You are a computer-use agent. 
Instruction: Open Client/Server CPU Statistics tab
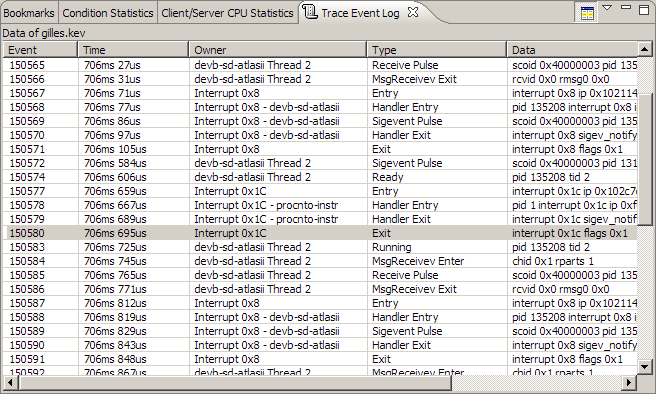pos(228,13)
